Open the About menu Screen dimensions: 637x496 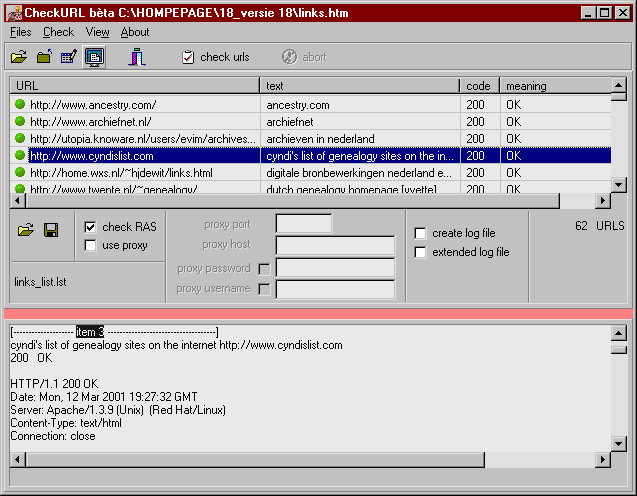tap(135, 32)
